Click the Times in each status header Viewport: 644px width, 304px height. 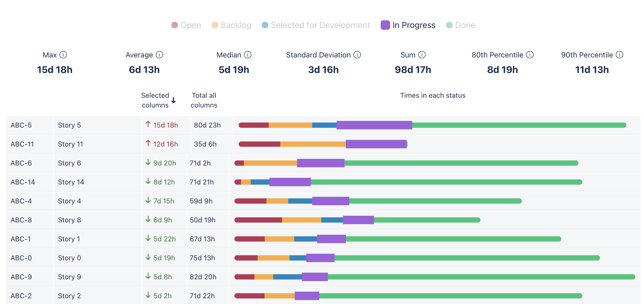pyautogui.click(x=433, y=95)
